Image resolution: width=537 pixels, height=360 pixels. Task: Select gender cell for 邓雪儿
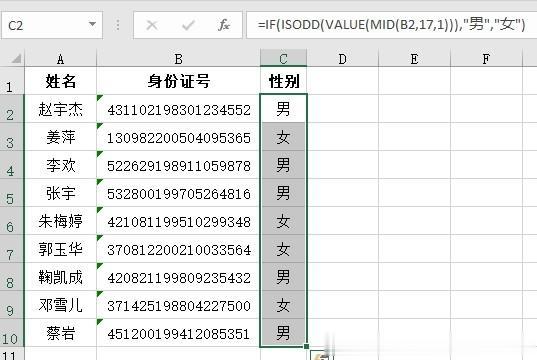(284, 306)
